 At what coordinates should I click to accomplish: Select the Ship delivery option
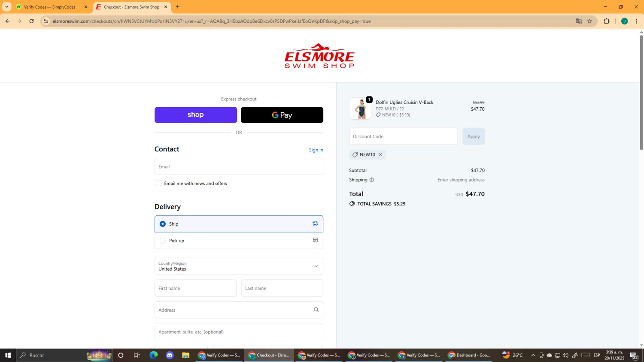(x=239, y=224)
